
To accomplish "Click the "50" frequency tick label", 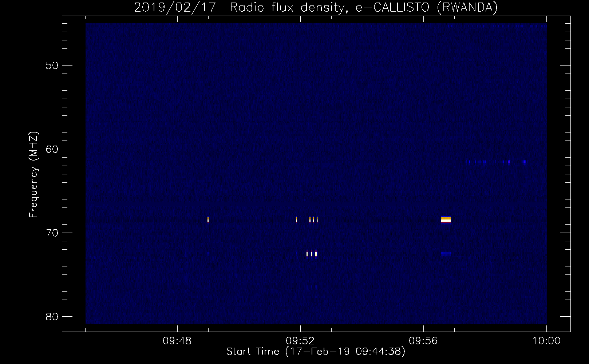I will [x=52, y=66].
